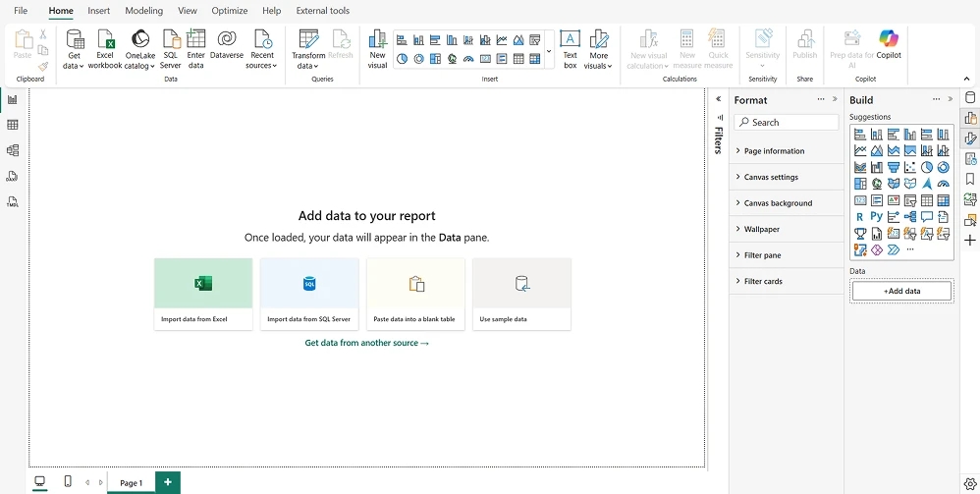Choose the Q&A visual in the Build pane
The height and width of the screenshot is (494, 980).
click(x=927, y=217)
